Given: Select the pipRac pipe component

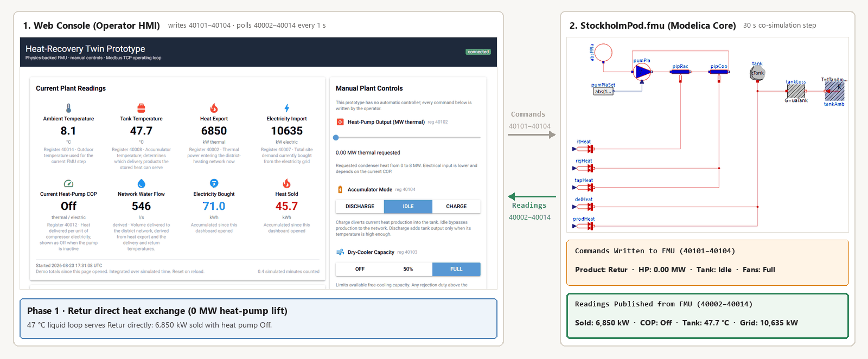Looking at the screenshot, I should 680,72.
